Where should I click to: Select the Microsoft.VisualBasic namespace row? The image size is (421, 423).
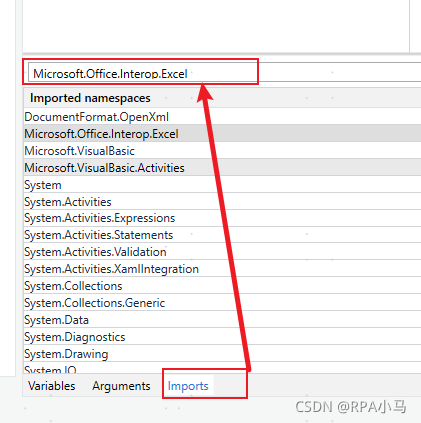point(222,151)
